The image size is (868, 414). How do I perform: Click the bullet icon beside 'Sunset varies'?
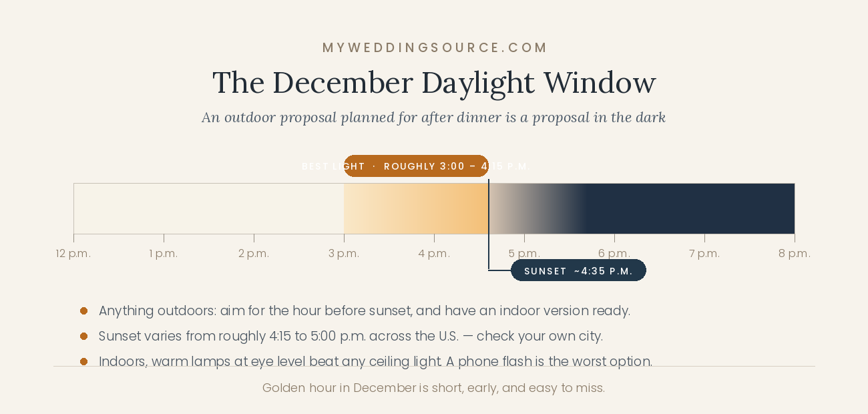click(83, 336)
